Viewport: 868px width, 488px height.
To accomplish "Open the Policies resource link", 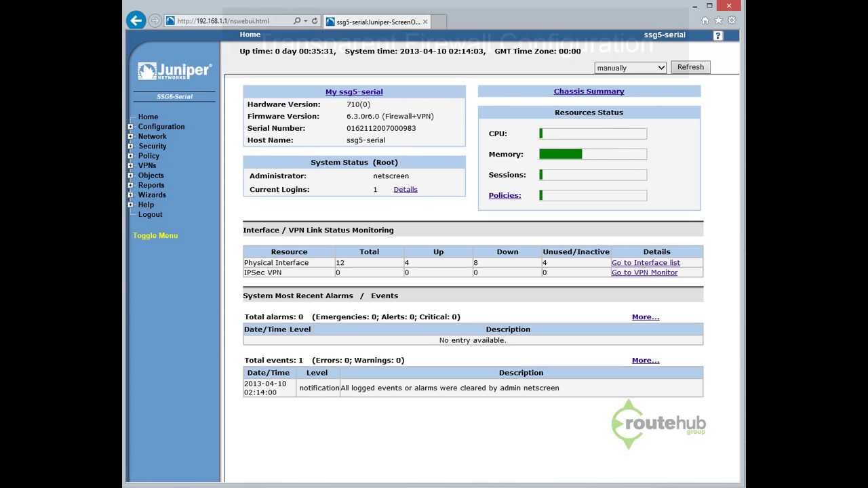I will point(505,196).
